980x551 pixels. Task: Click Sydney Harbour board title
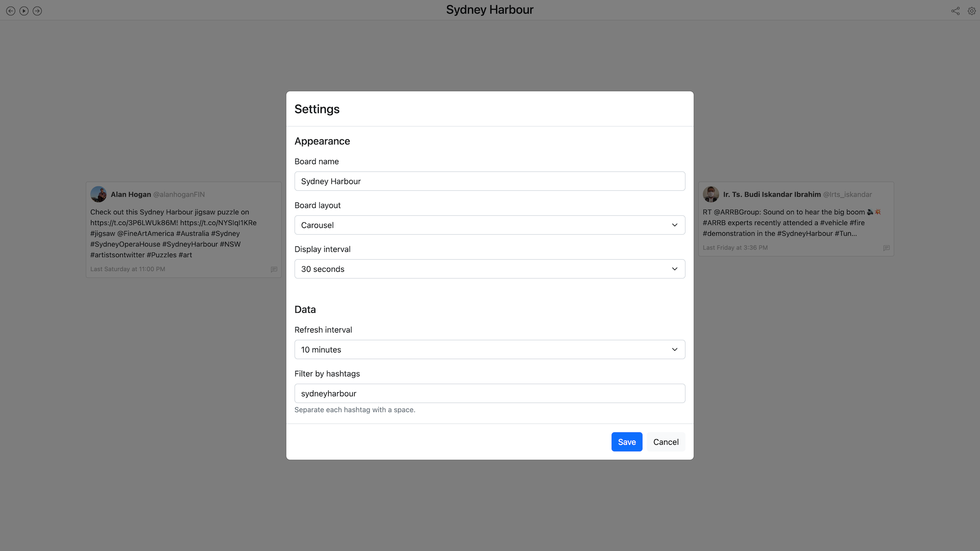tap(489, 10)
